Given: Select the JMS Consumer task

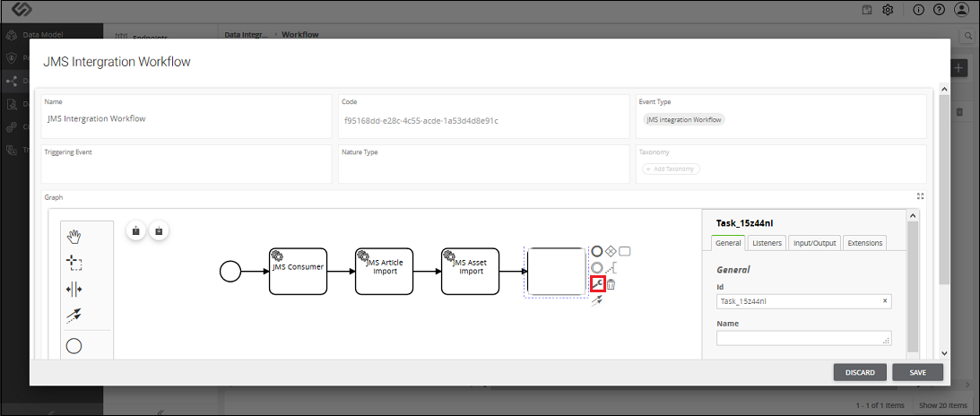Looking at the screenshot, I should (299, 271).
